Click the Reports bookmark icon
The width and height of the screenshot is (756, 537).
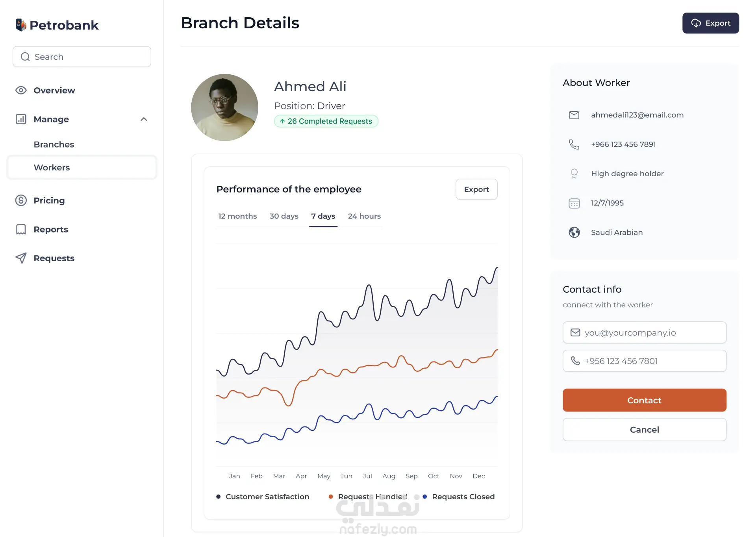(21, 229)
